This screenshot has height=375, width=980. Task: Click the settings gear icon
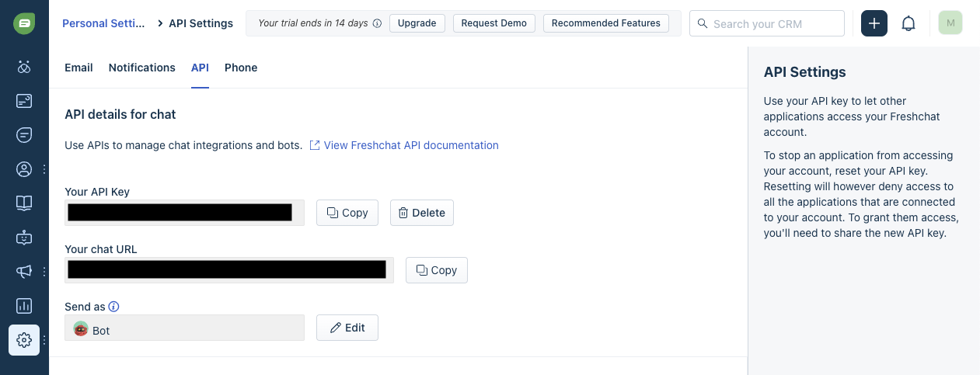pos(24,339)
